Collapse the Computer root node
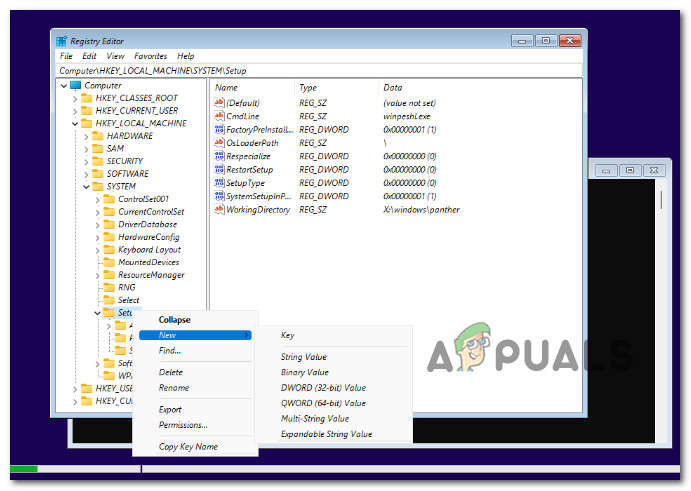 [x=64, y=86]
